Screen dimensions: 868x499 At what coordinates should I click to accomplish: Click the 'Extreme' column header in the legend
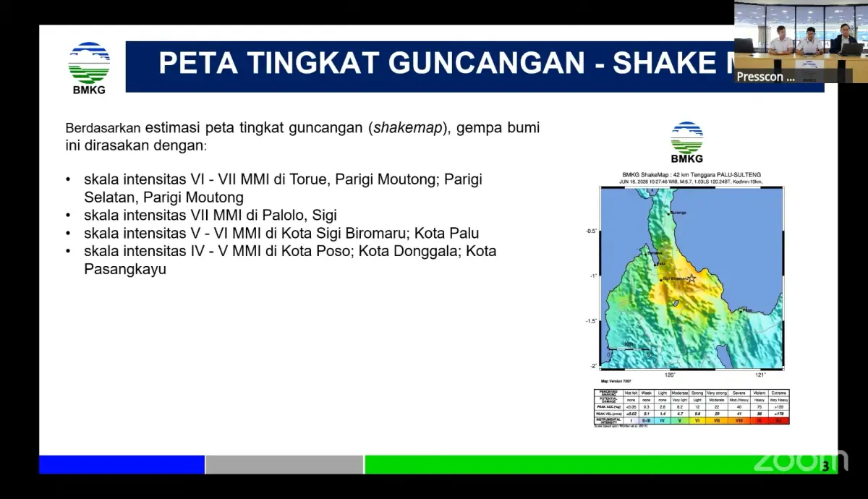pyautogui.click(x=778, y=393)
